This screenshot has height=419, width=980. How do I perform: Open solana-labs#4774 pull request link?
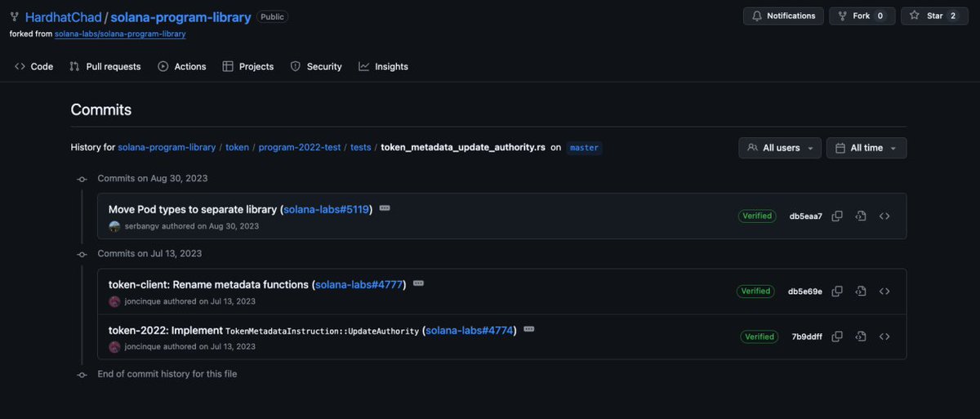tap(469, 330)
